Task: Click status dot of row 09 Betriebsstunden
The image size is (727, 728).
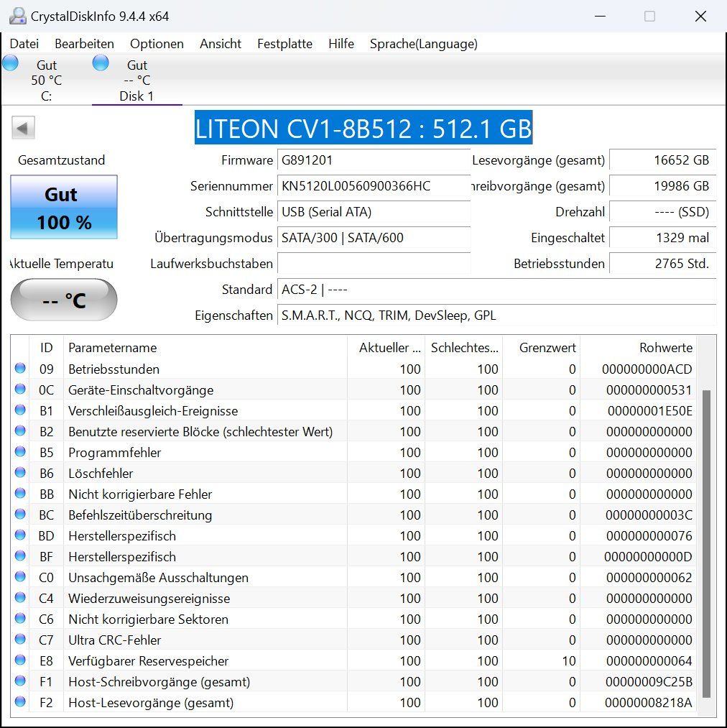Action: click(x=20, y=368)
